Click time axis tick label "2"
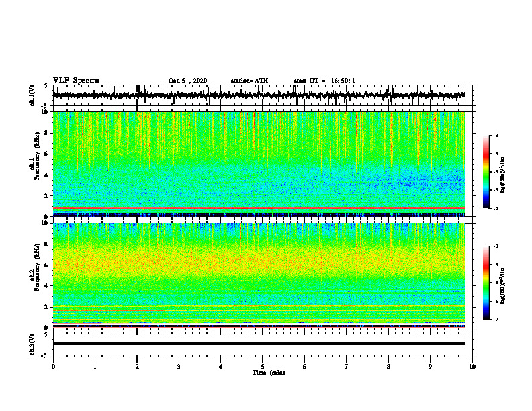The width and height of the screenshot is (532, 411). coord(137,367)
